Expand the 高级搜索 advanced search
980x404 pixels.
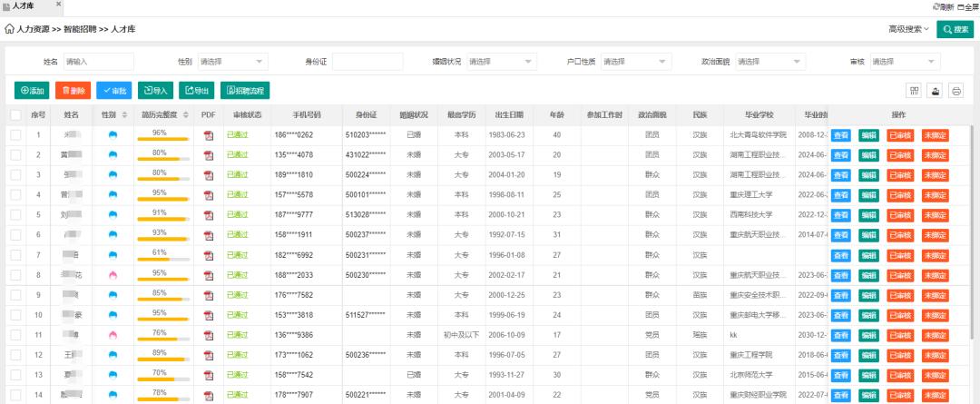908,29
